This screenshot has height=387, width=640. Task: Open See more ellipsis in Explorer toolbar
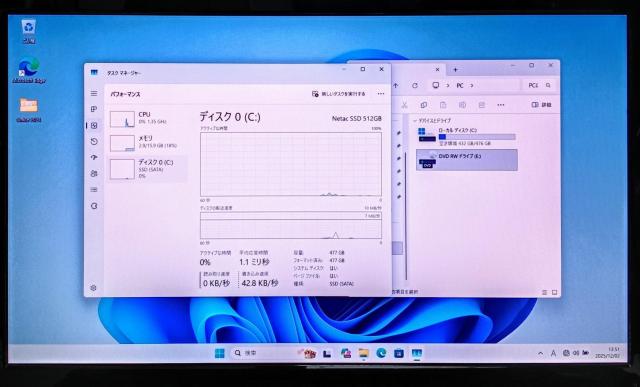[501, 105]
